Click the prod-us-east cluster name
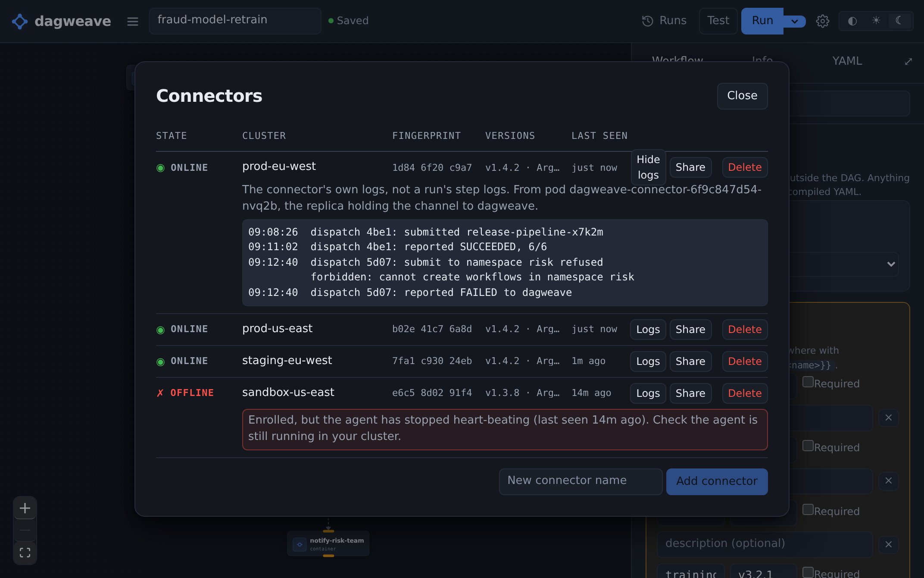This screenshot has width=924, height=578. tap(277, 329)
